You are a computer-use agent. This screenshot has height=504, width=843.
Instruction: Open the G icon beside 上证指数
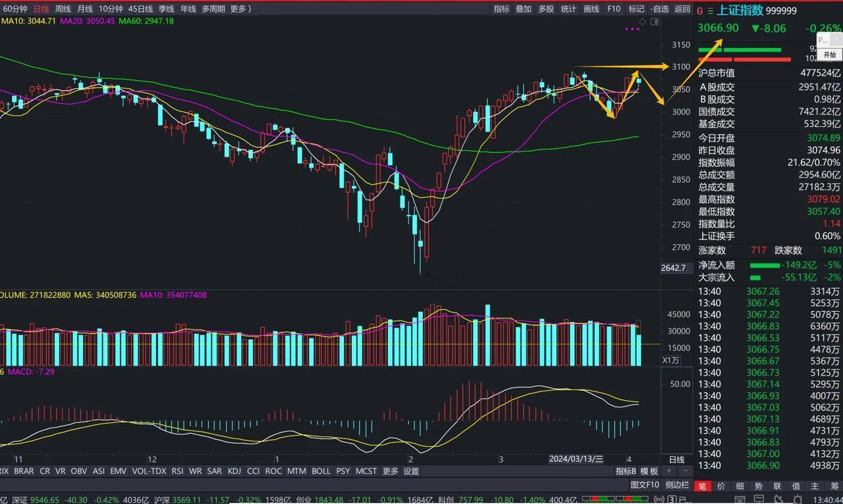click(x=699, y=11)
